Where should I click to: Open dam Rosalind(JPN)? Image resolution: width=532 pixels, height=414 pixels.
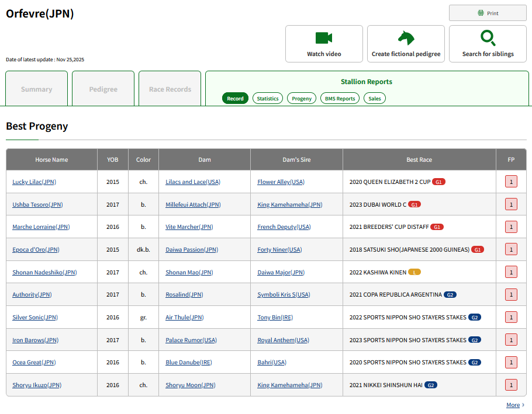184,295
